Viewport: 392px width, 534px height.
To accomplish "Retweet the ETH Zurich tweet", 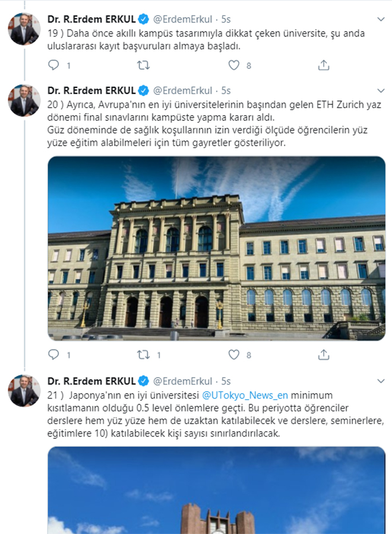I will [143, 355].
